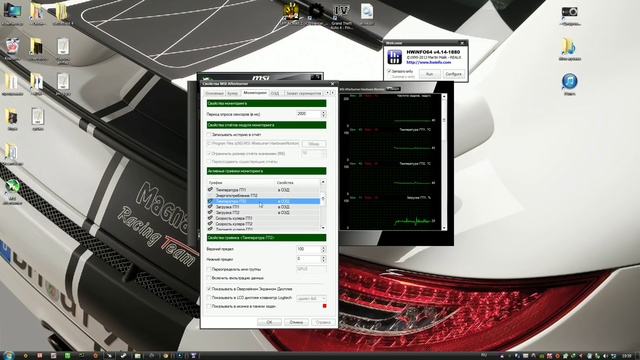The height and width of the screenshot is (360, 640).
Task: Click the Свойства column header
Action: click(298, 182)
